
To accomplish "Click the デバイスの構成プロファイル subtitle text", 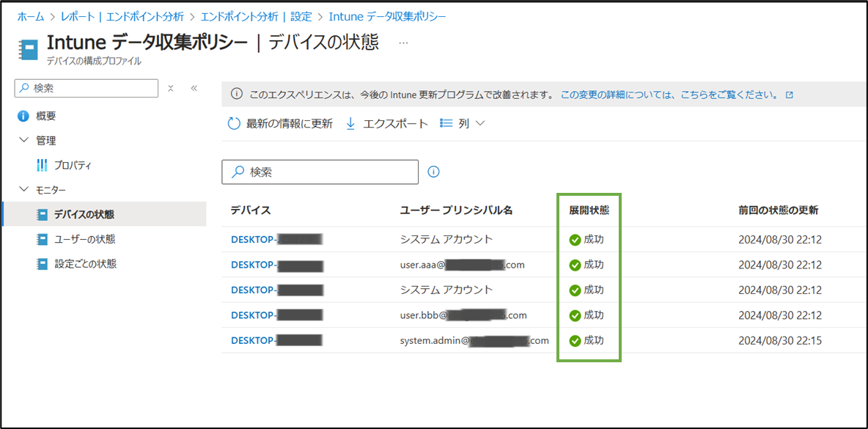I will pos(94,62).
